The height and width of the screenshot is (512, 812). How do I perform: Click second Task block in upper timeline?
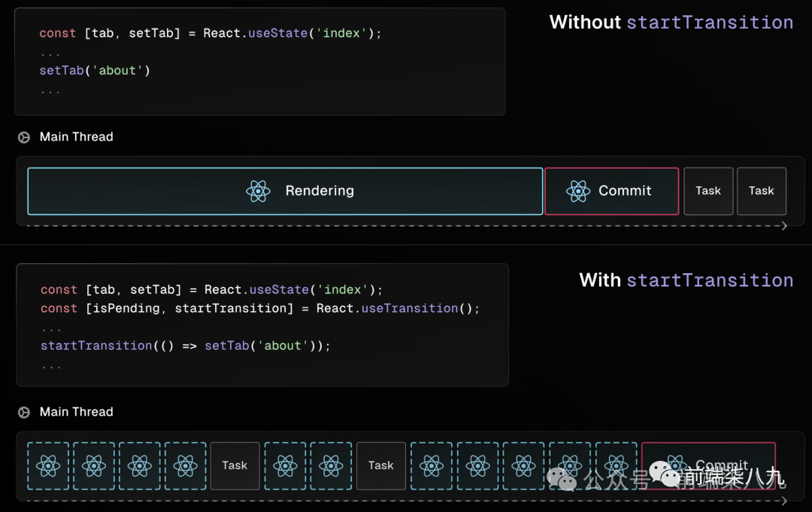point(761,191)
